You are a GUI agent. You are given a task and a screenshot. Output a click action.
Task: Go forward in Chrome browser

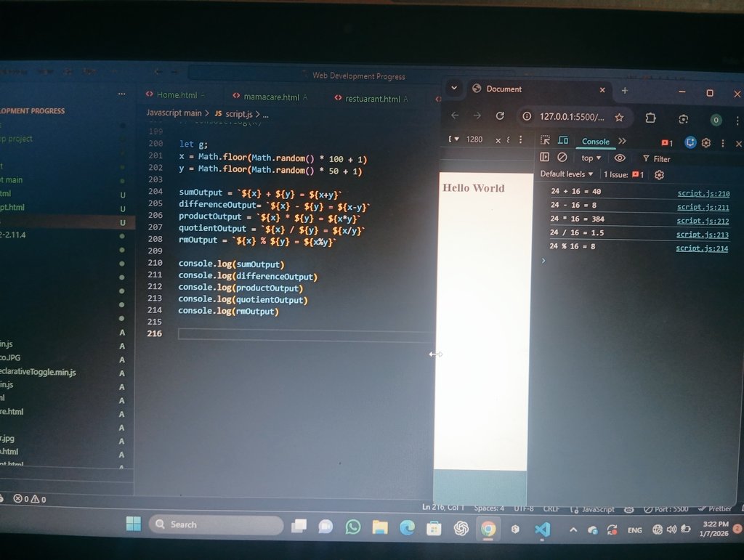(477, 115)
